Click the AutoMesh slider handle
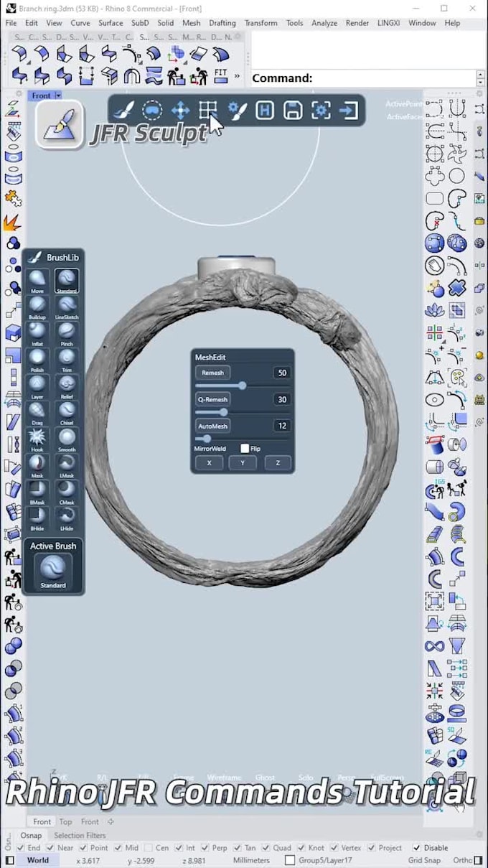 tap(207, 438)
